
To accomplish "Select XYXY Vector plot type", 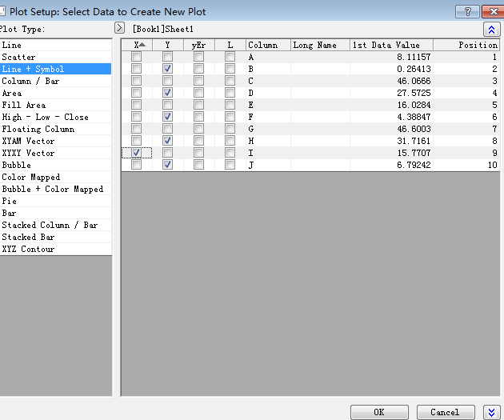I will (x=56, y=153).
